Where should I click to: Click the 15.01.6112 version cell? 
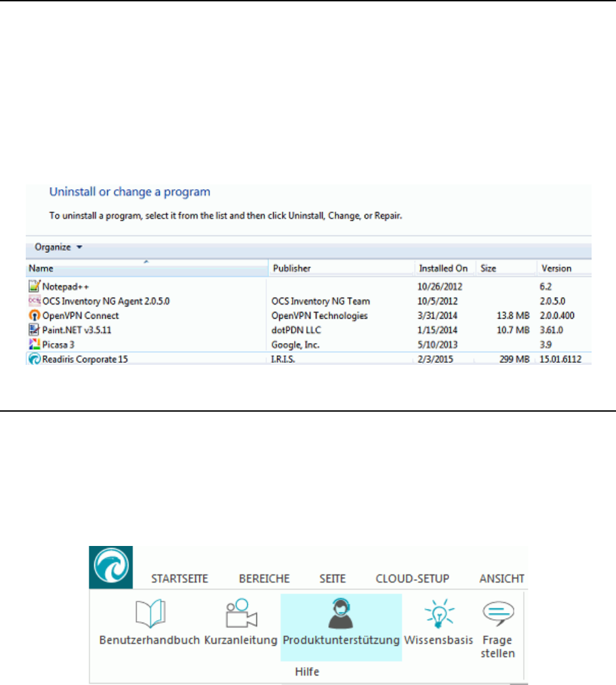pos(560,359)
